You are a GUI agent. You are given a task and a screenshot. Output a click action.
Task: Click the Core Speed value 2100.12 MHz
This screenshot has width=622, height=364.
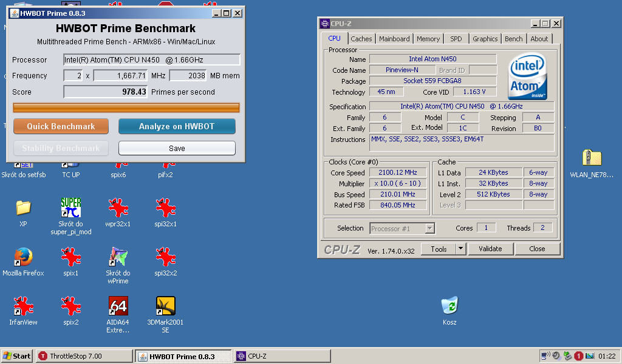click(398, 172)
